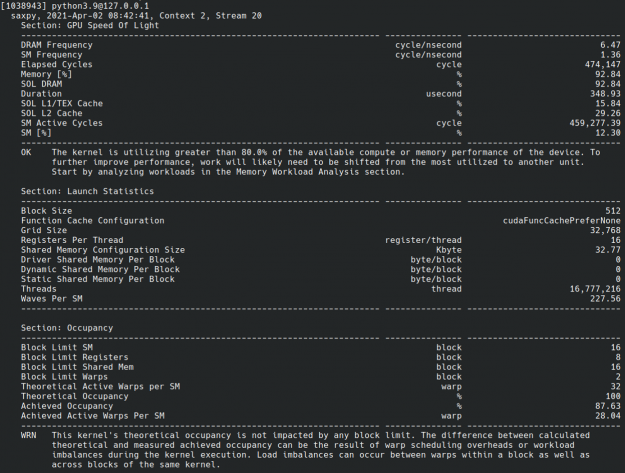Click the WRN warning marker
Viewport: 625px width, 473px height.
[29, 435]
